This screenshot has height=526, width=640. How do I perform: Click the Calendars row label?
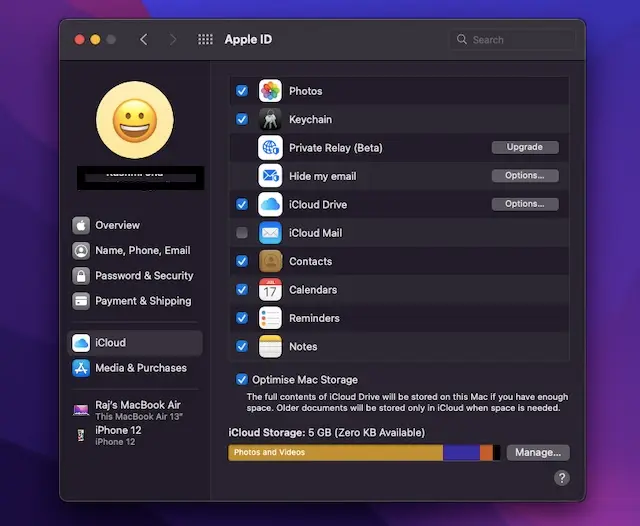[313, 290]
